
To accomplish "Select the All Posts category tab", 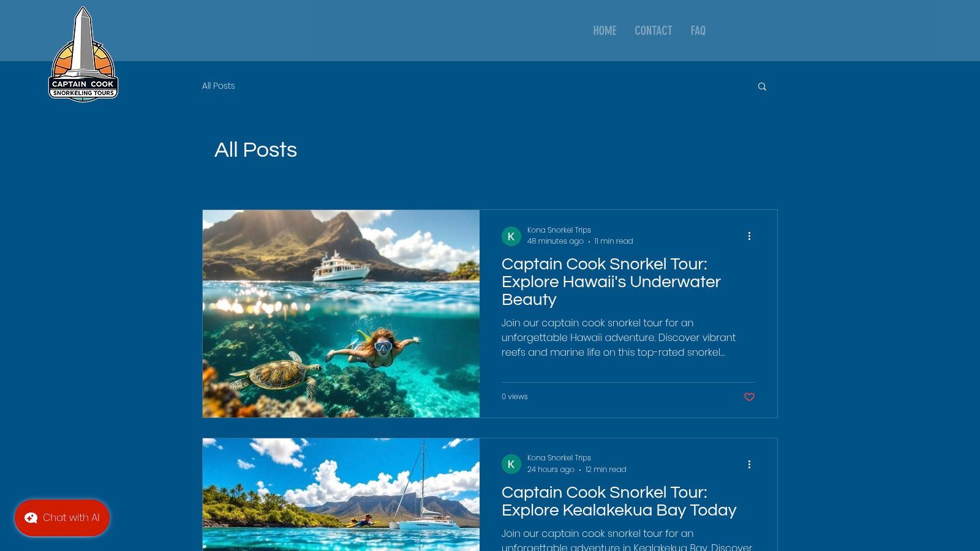I will pyautogui.click(x=219, y=86).
